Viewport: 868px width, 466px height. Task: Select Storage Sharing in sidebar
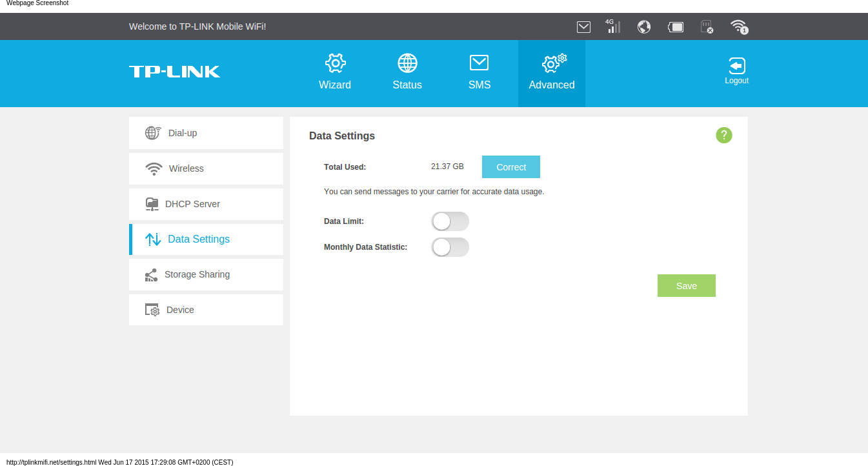206,275
